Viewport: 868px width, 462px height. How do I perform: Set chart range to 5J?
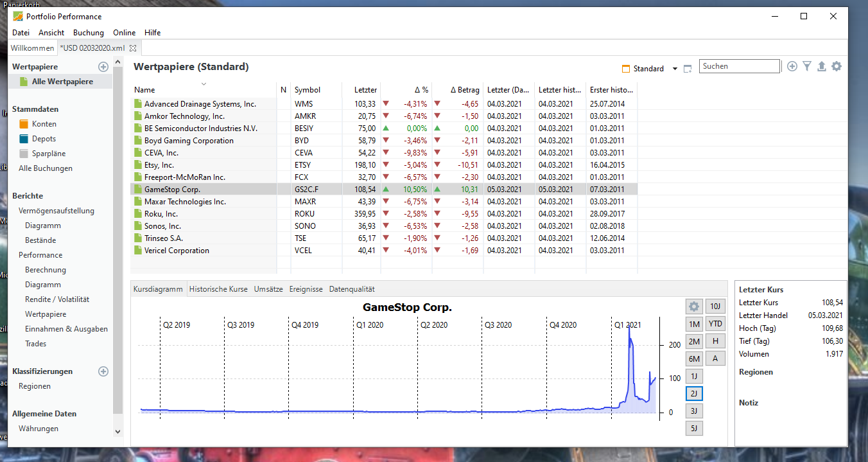(x=694, y=428)
